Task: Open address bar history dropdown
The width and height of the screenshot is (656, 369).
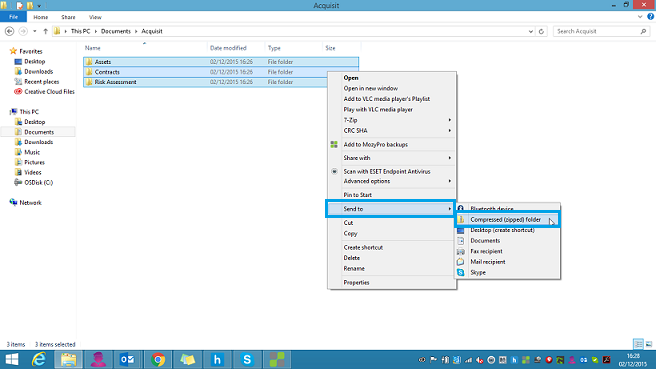Action: (530, 31)
